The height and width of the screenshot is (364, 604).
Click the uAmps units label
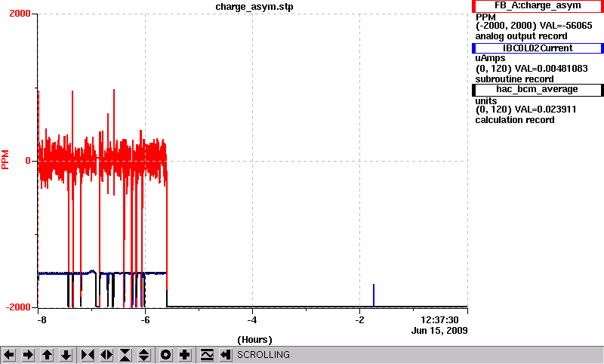pyautogui.click(x=490, y=59)
